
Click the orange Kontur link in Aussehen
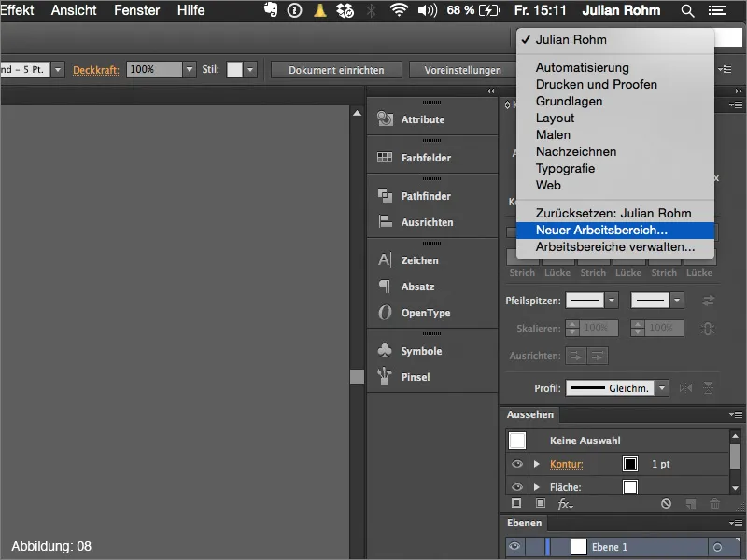tap(567, 464)
